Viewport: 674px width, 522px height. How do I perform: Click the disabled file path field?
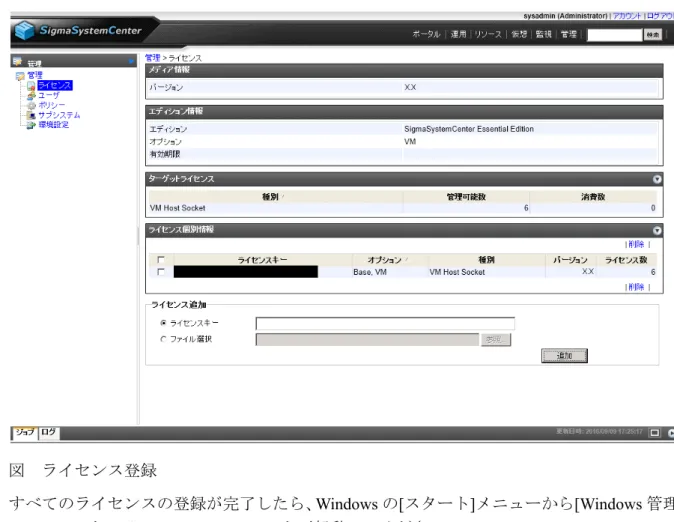pos(367,340)
